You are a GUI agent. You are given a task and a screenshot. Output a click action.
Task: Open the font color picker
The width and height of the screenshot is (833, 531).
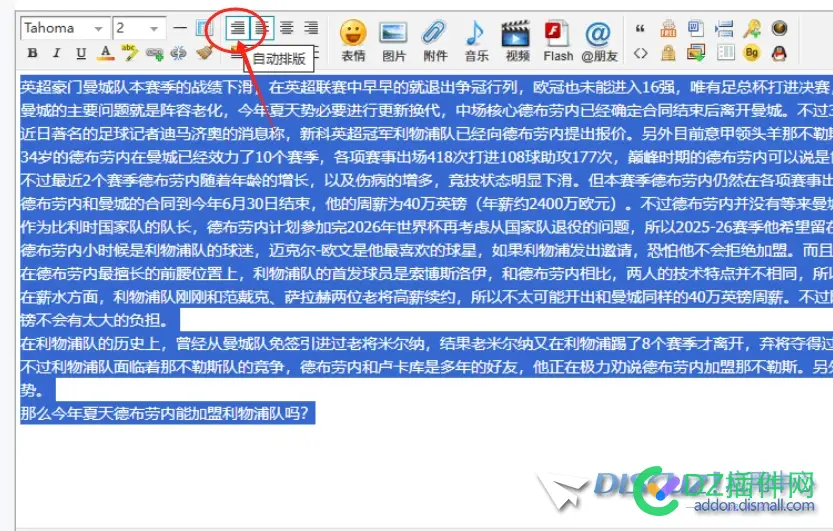(105, 53)
